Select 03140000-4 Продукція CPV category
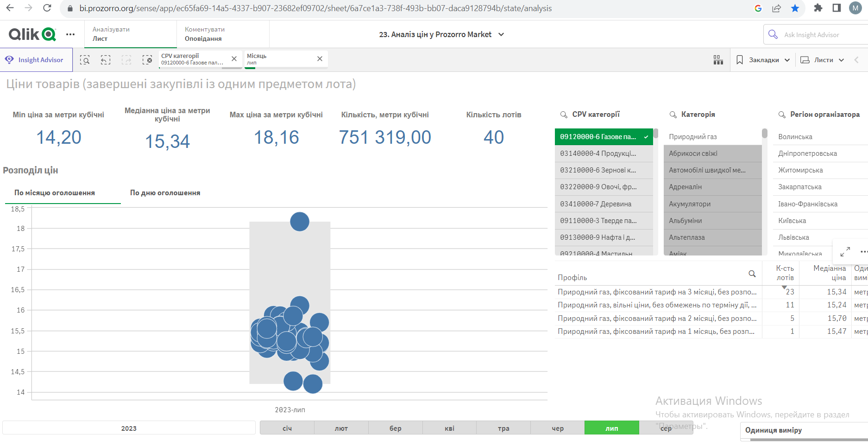The width and height of the screenshot is (868, 447). click(604, 153)
